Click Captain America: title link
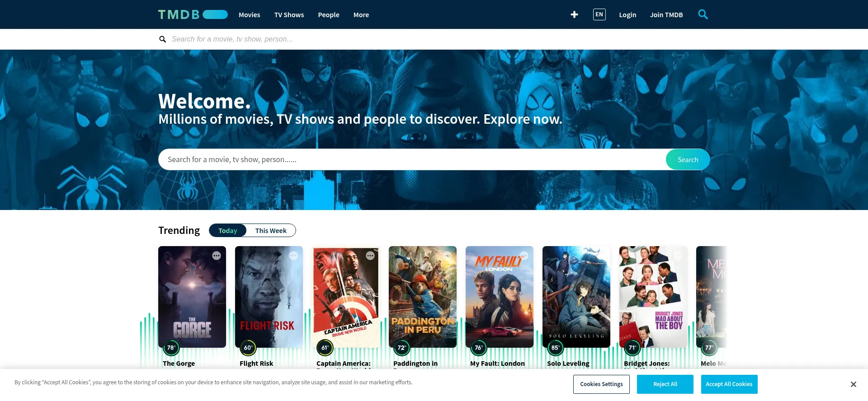Viewport: 868px width, 401px height. (344, 364)
